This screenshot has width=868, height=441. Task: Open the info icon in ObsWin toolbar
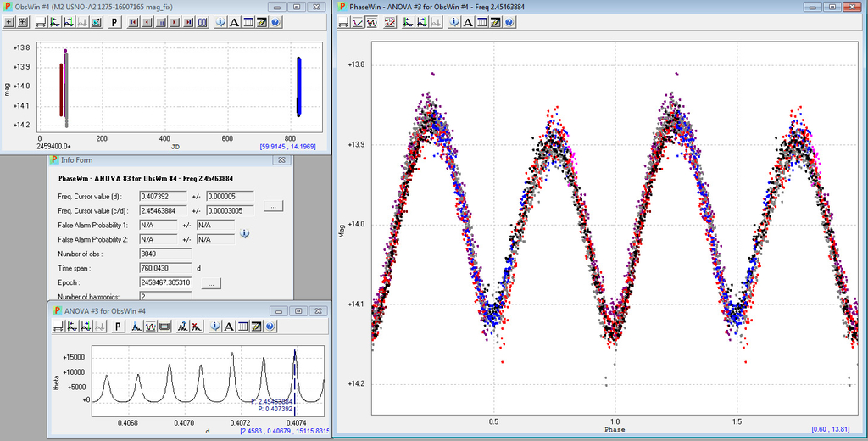(220, 22)
